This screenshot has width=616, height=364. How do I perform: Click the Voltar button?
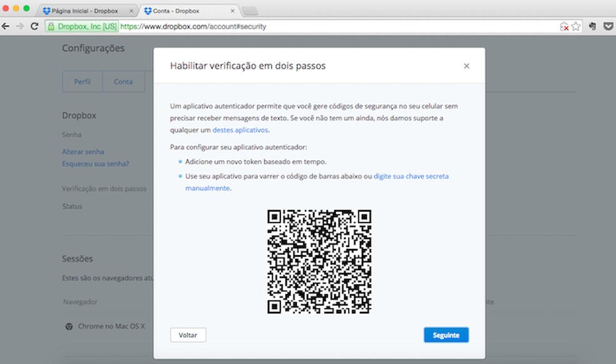tap(188, 335)
